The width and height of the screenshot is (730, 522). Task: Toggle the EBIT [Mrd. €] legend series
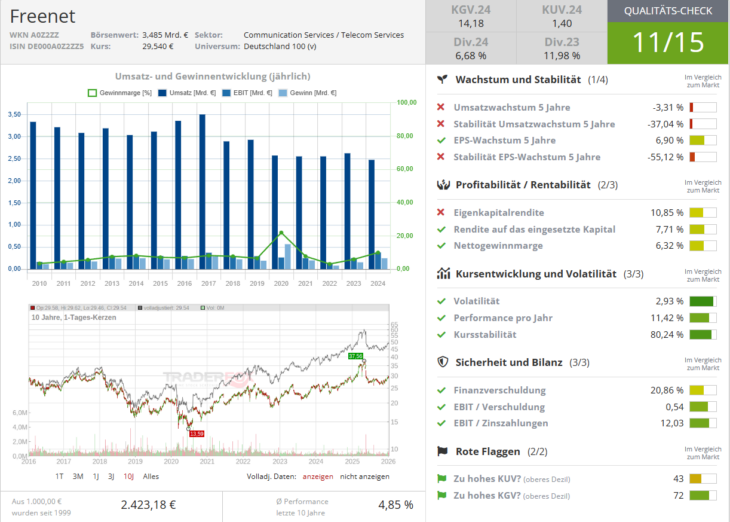point(241,92)
